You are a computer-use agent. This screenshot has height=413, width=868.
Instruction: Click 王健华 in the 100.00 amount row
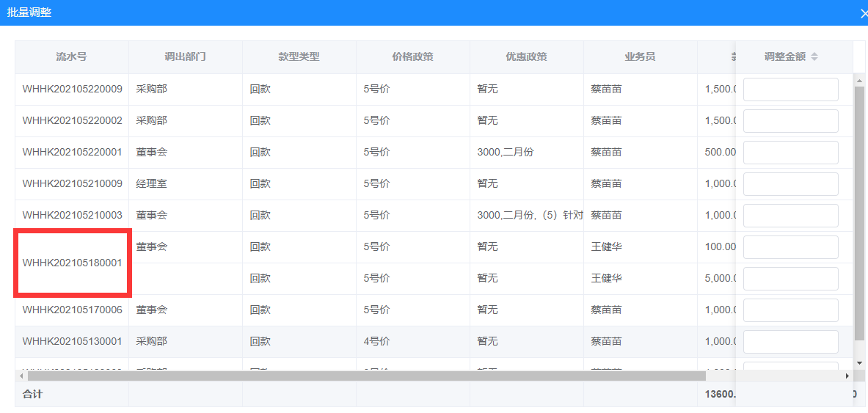pyautogui.click(x=606, y=247)
